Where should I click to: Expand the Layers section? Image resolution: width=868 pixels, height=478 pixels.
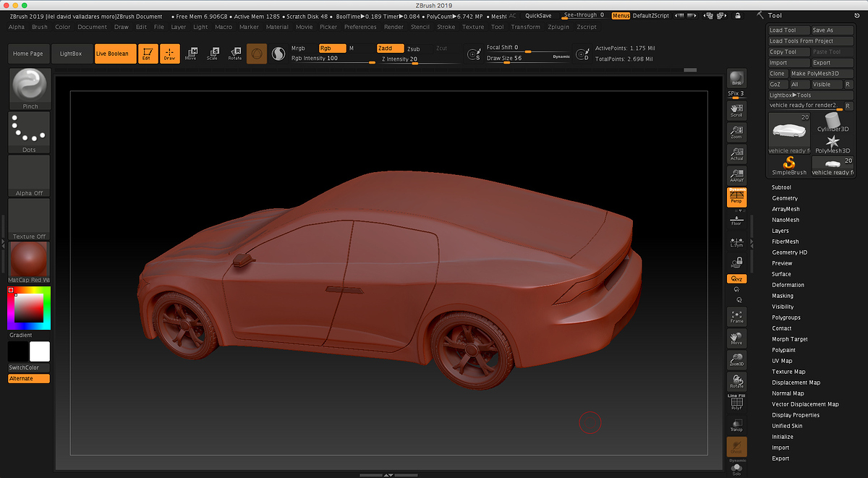pos(780,231)
